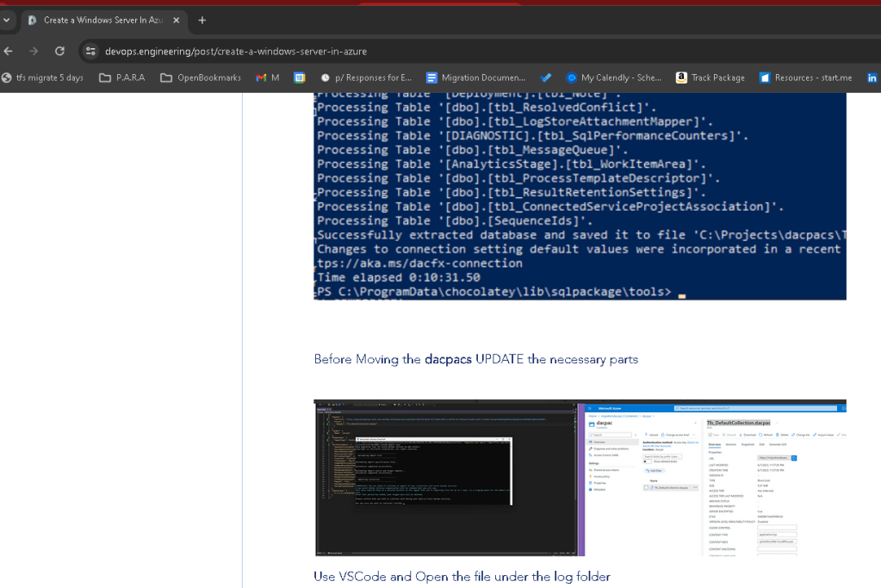Click '[dbo].[tbl_ResolvedConflict]' processing line
This screenshot has width=881, height=588.
coord(487,108)
